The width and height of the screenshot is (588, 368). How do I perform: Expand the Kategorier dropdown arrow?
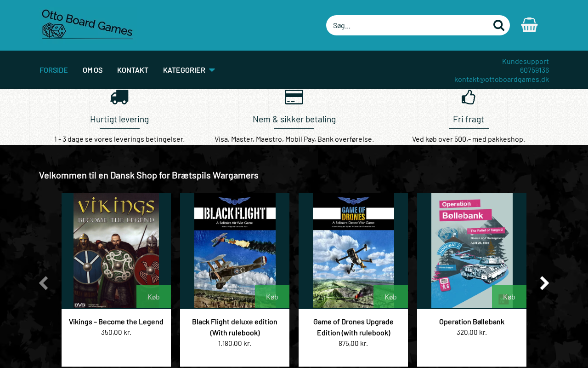click(x=212, y=70)
